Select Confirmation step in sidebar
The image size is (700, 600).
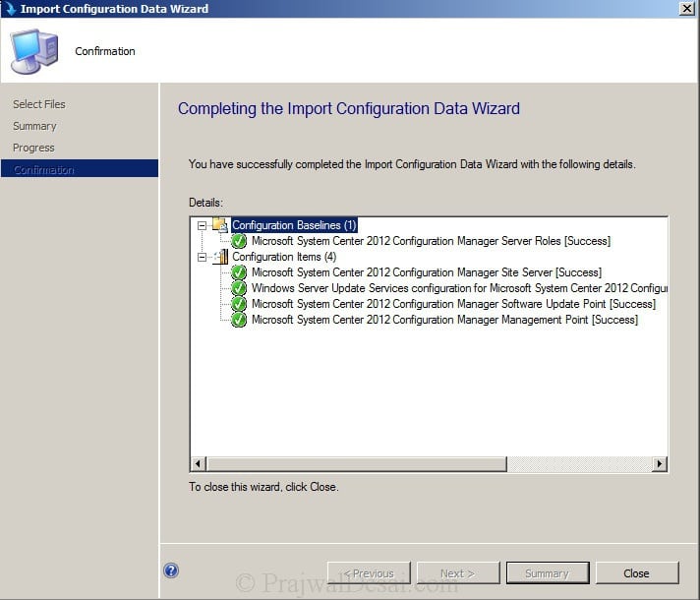[80, 169]
